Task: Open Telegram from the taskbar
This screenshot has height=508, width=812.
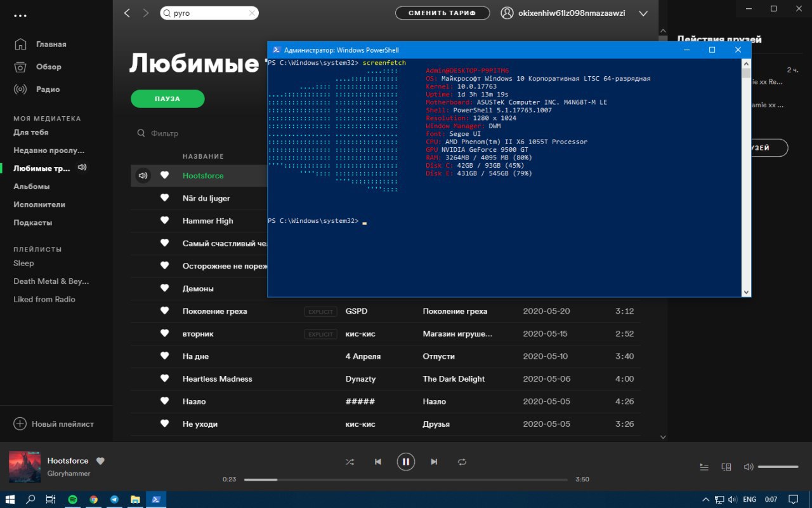Action: tap(114, 499)
